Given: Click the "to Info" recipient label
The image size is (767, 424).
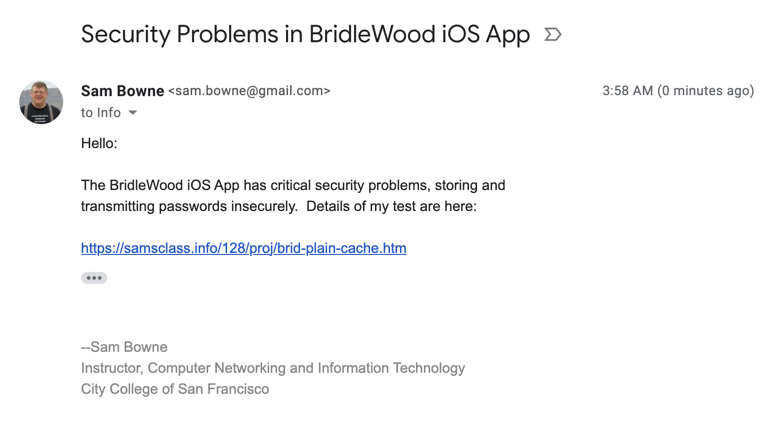Looking at the screenshot, I should 100,113.
